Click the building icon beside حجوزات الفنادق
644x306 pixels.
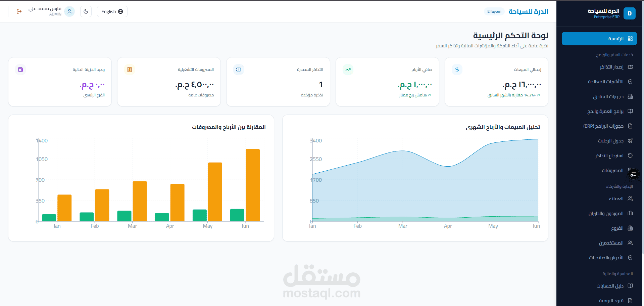pos(630,96)
